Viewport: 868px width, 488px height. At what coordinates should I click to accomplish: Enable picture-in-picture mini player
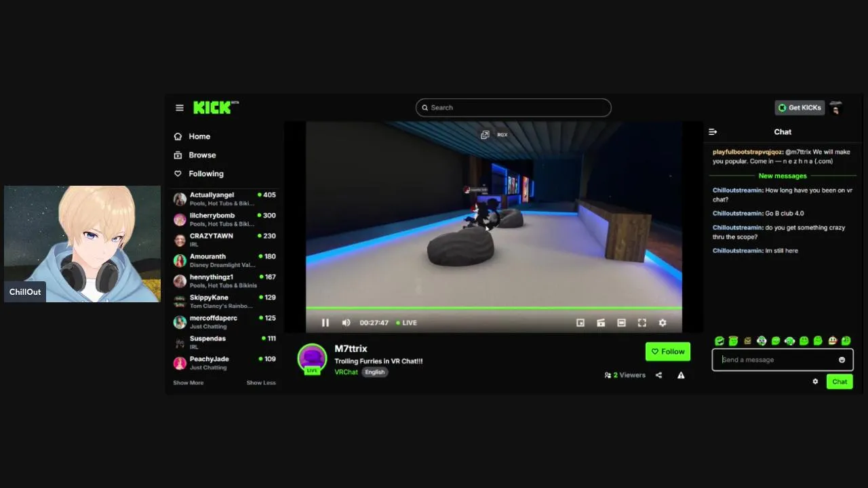(580, 323)
